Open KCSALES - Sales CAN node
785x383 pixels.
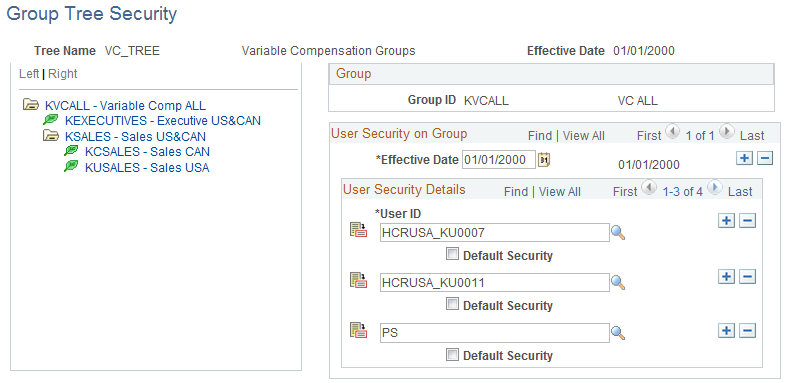pyautogui.click(x=147, y=151)
